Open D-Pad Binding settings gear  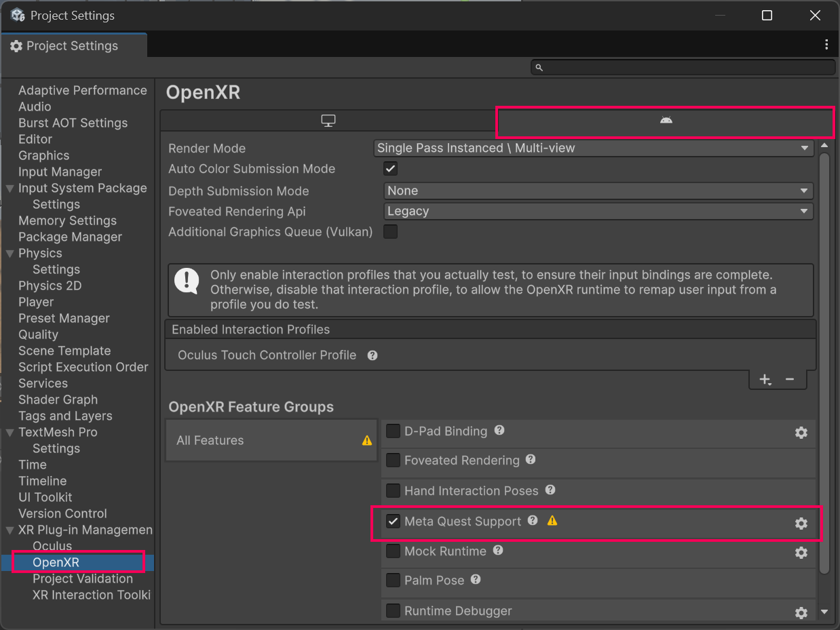tap(801, 433)
